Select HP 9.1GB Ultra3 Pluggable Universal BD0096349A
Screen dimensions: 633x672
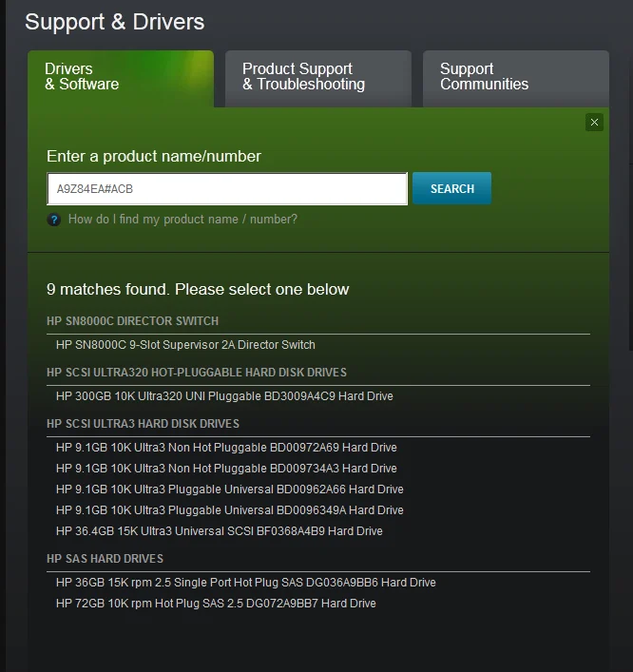pos(230,510)
